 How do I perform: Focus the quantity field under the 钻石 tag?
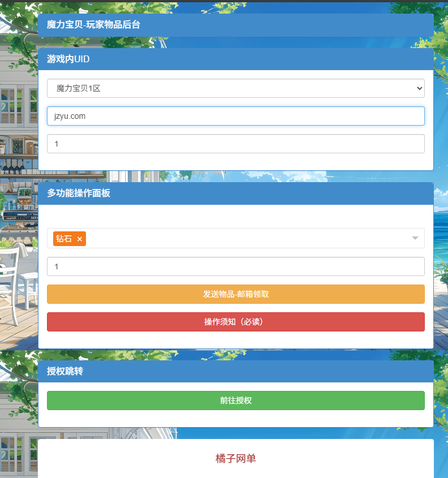point(235,266)
